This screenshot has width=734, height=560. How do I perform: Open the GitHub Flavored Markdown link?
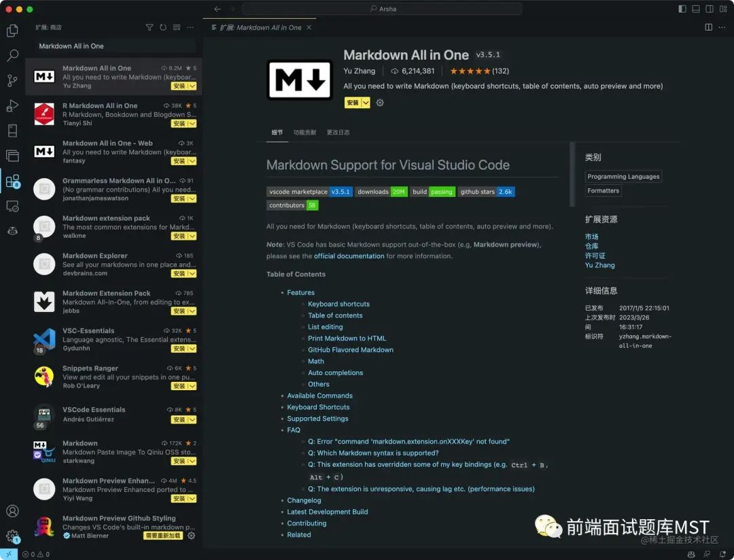click(x=350, y=350)
